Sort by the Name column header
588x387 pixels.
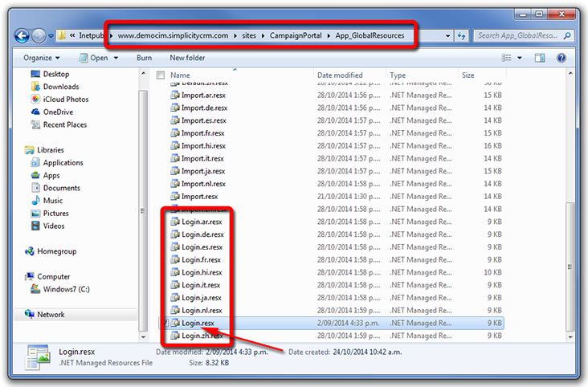[180, 75]
